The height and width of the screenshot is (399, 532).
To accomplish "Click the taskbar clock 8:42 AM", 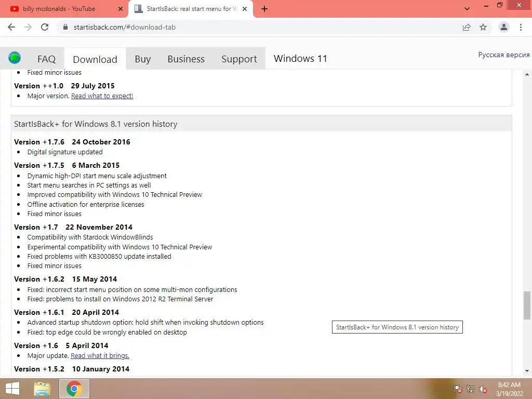I will click(x=509, y=389).
